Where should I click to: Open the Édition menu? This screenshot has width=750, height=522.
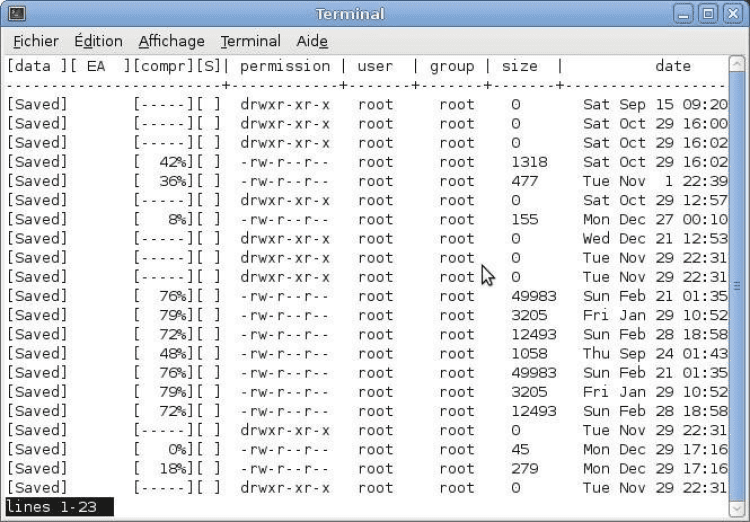[x=98, y=41]
